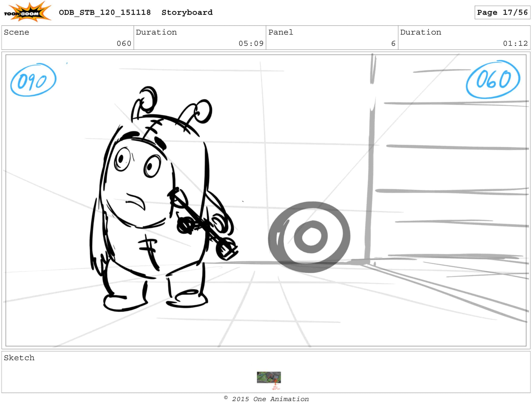
Task: Click the gray ring target shape
Action: pos(309,237)
